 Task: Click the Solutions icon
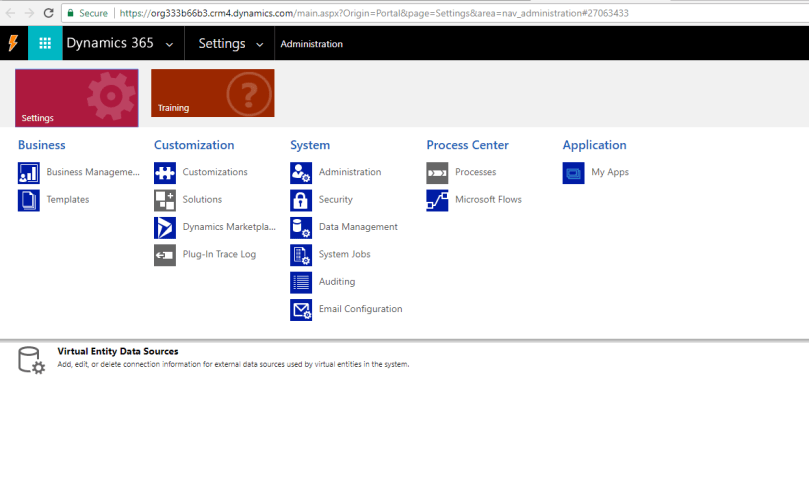(165, 200)
